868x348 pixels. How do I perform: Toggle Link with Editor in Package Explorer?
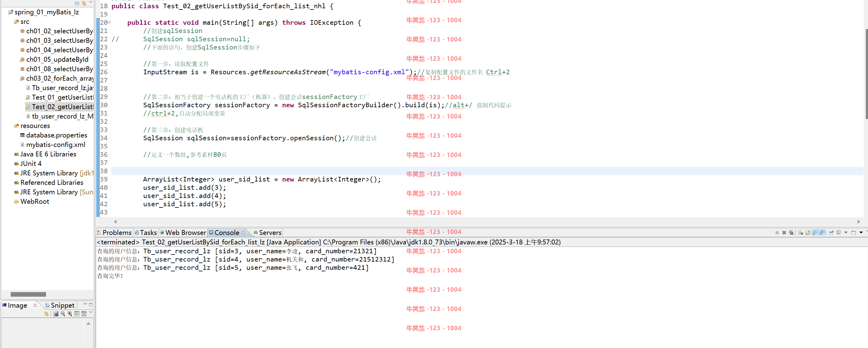(x=84, y=3)
